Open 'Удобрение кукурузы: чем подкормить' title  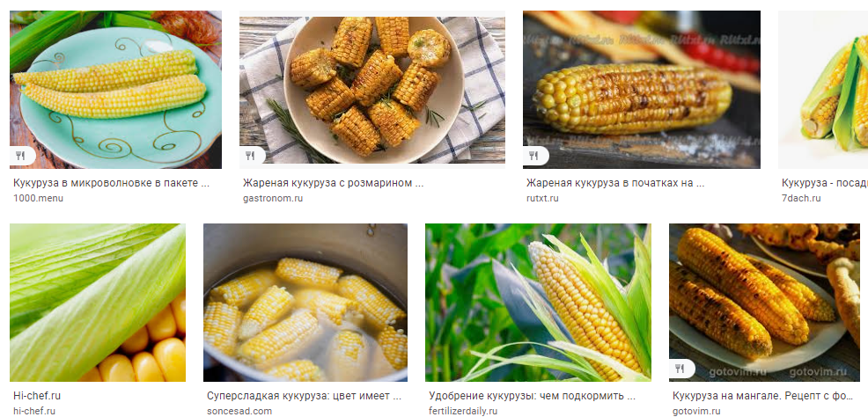pos(532,396)
